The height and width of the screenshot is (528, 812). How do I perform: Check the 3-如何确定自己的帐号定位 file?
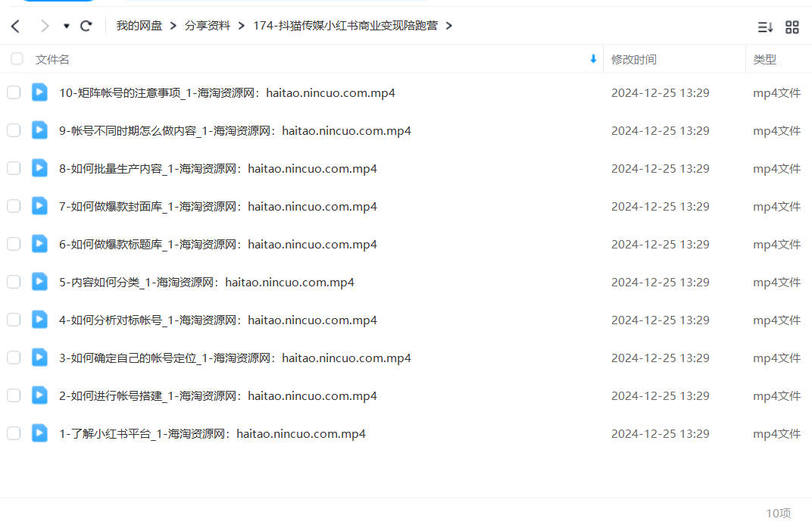pos(14,358)
